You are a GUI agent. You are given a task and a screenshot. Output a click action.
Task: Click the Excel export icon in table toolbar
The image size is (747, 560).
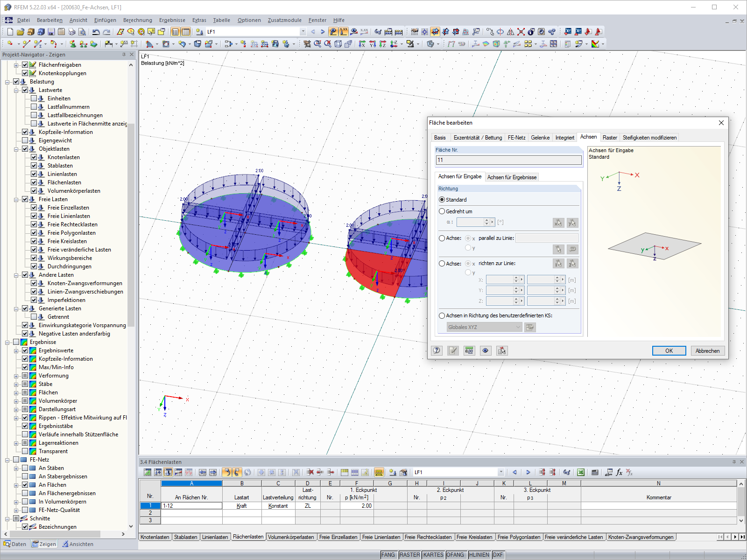click(580, 472)
